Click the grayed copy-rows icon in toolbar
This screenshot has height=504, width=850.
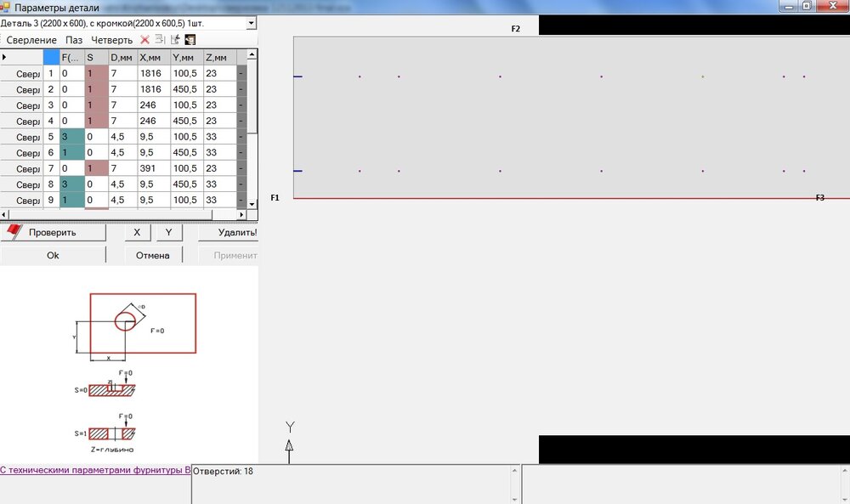click(160, 39)
